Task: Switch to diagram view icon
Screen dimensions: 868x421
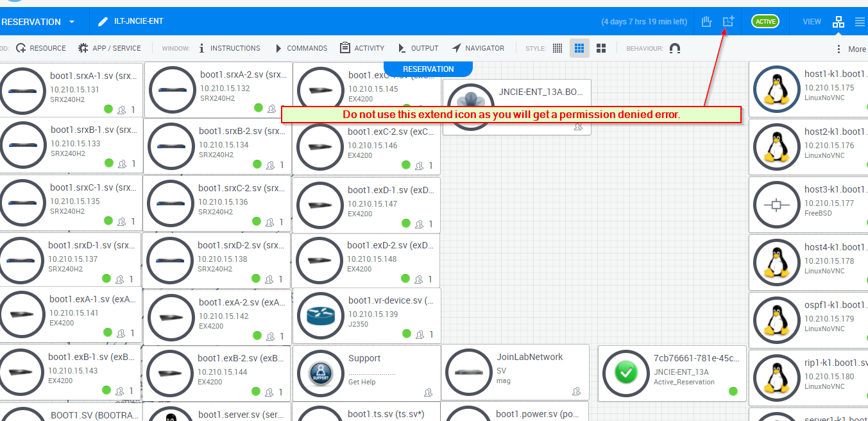Action: click(x=838, y=22)
